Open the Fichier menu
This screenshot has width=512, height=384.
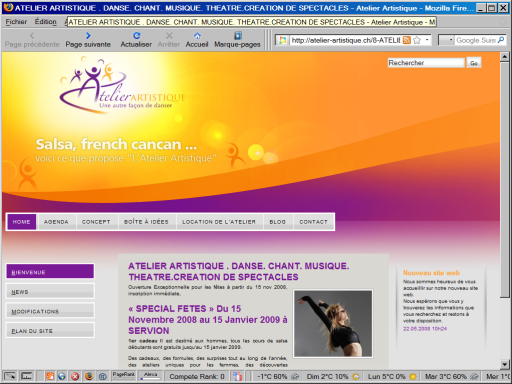pos(16,22)
